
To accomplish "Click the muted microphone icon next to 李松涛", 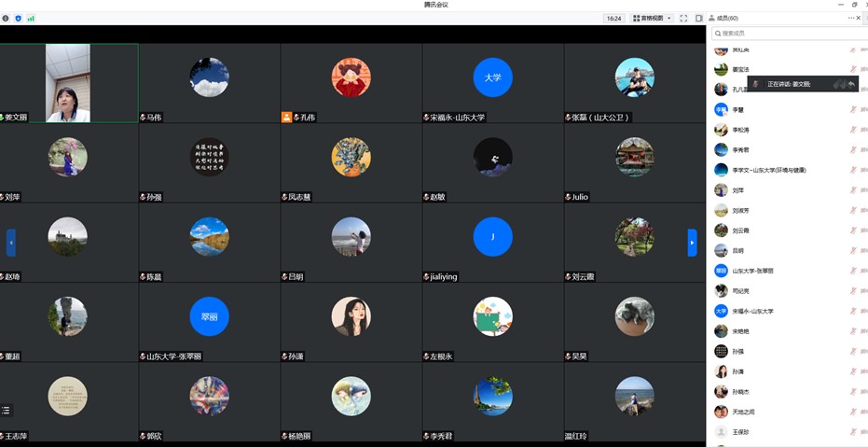I will coord(852,130).
